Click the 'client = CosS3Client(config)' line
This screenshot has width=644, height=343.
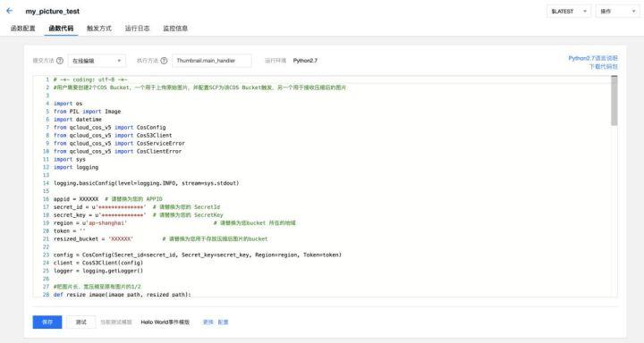(98, 263)
